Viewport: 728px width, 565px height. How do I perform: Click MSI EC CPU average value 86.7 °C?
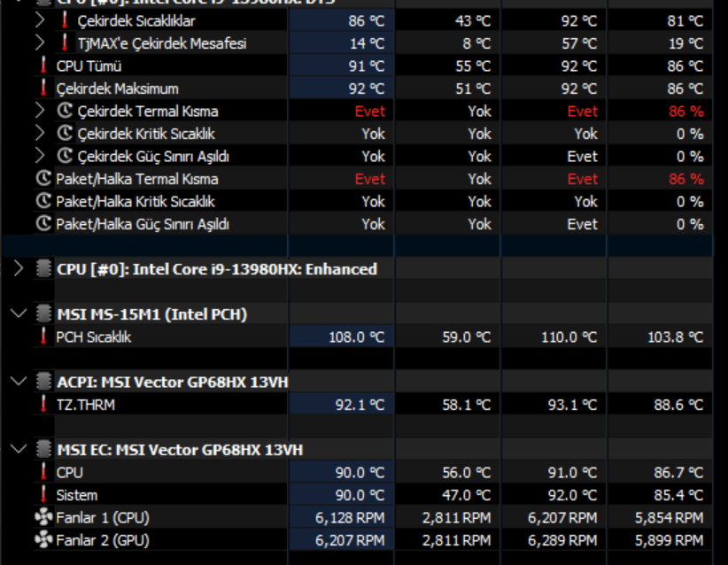678,473
